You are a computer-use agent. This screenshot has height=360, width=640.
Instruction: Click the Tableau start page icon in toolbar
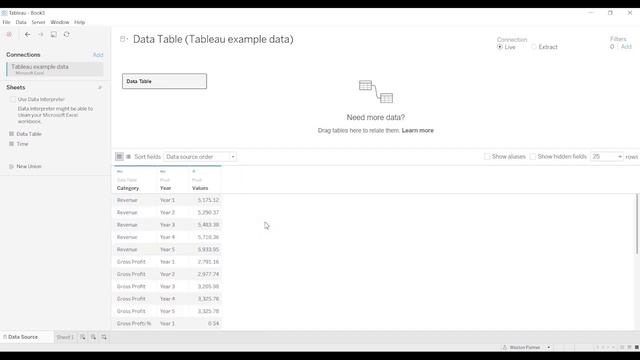[x=9, y=35]
